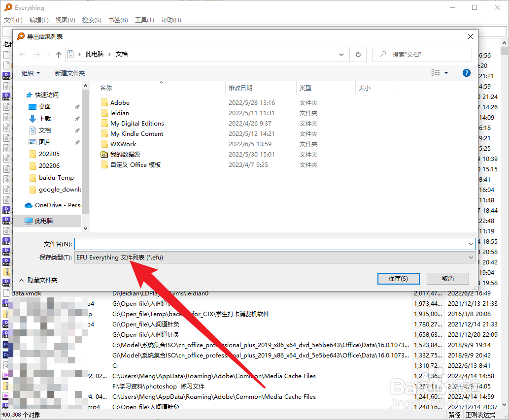Click the 取消 cancel button
Image resolution: width=509 pixels, height=420 pixels.
[447, 279]
